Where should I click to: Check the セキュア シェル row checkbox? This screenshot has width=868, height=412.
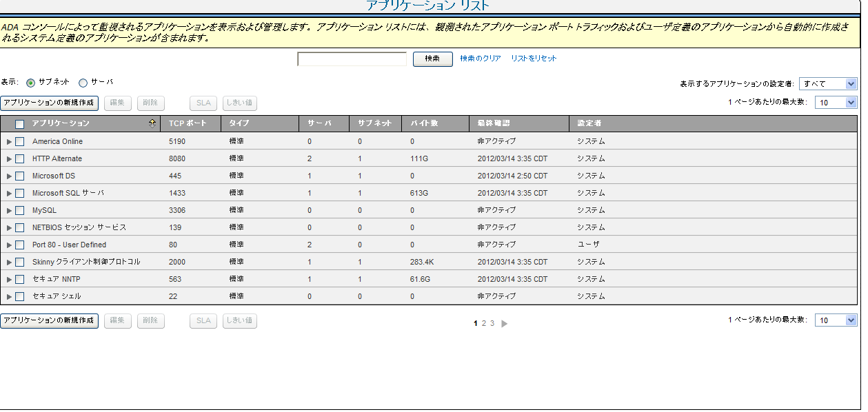(19, 296)
